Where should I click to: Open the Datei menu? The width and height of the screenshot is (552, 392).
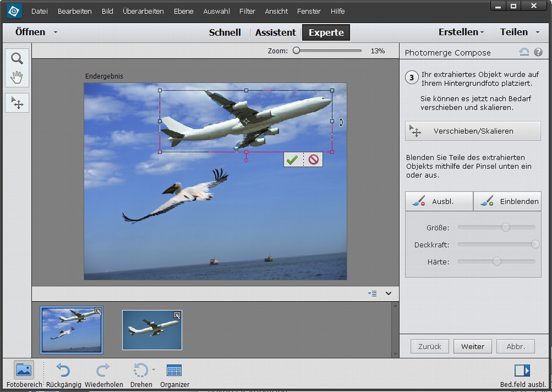[39, 11]
